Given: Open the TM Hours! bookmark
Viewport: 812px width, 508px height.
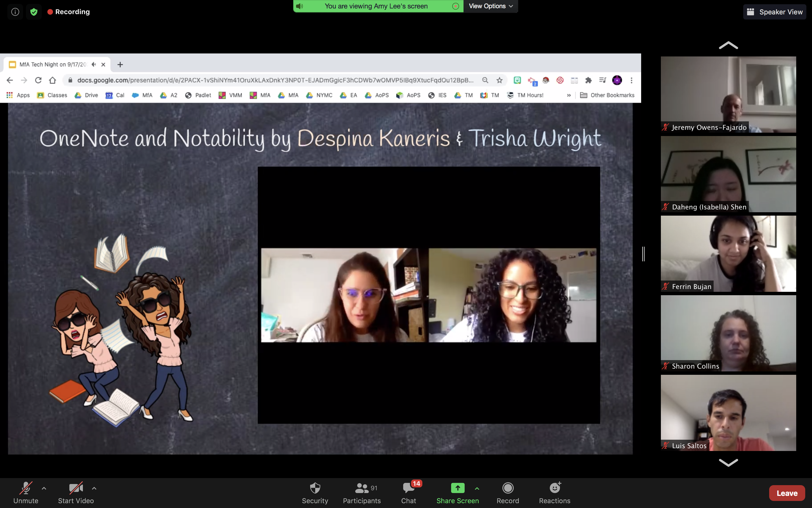Looking at the screenshot, I should click(x=526, y=95).
